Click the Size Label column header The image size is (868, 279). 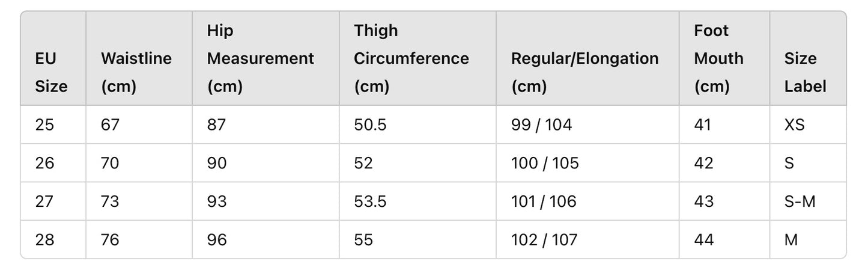tap(808, 58)
